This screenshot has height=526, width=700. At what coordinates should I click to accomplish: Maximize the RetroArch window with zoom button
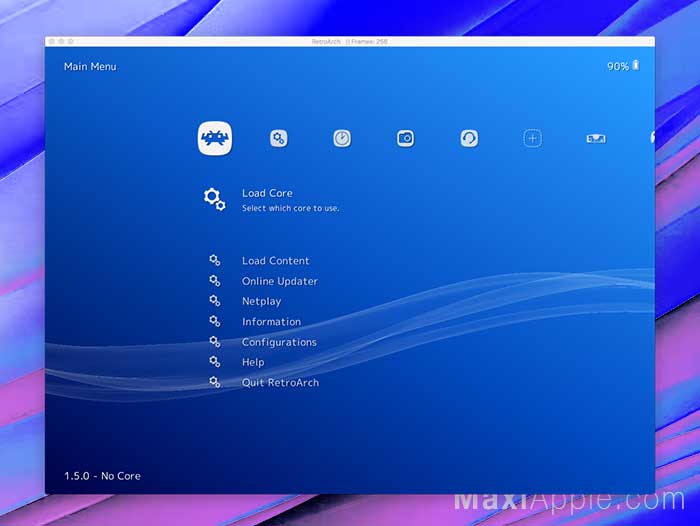(71, 42)
